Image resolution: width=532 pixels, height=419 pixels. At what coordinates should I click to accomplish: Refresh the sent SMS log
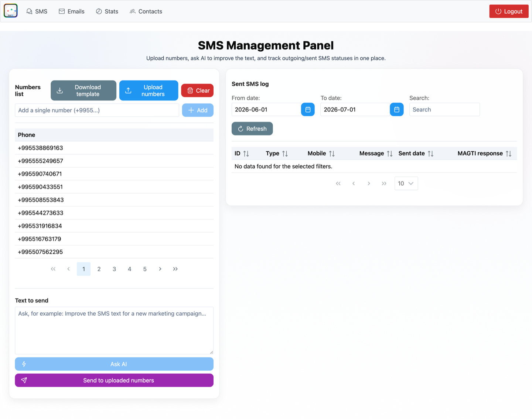pyautogui.click(x=252, y=128)
